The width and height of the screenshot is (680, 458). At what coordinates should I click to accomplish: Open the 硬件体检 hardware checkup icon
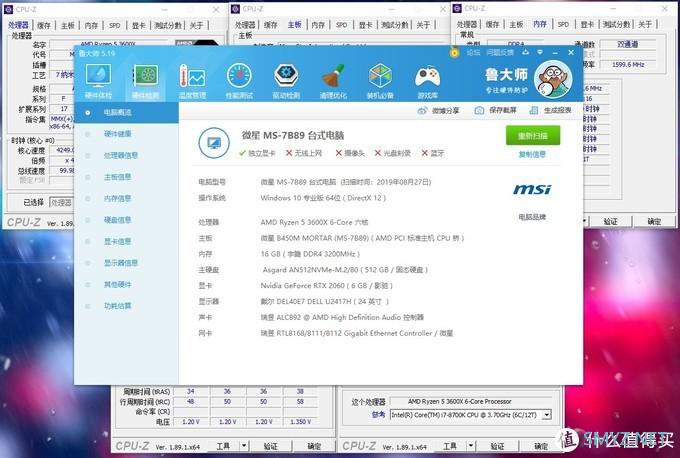(98, 81)
